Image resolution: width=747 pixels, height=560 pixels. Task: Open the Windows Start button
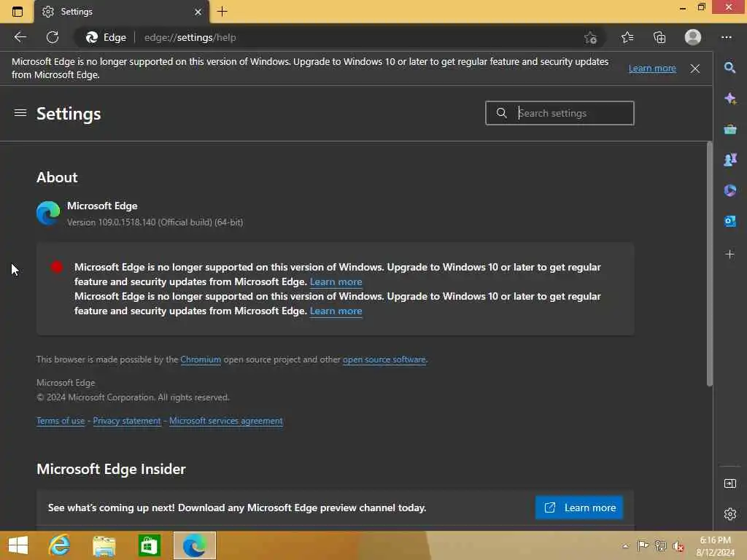[18, 545]
